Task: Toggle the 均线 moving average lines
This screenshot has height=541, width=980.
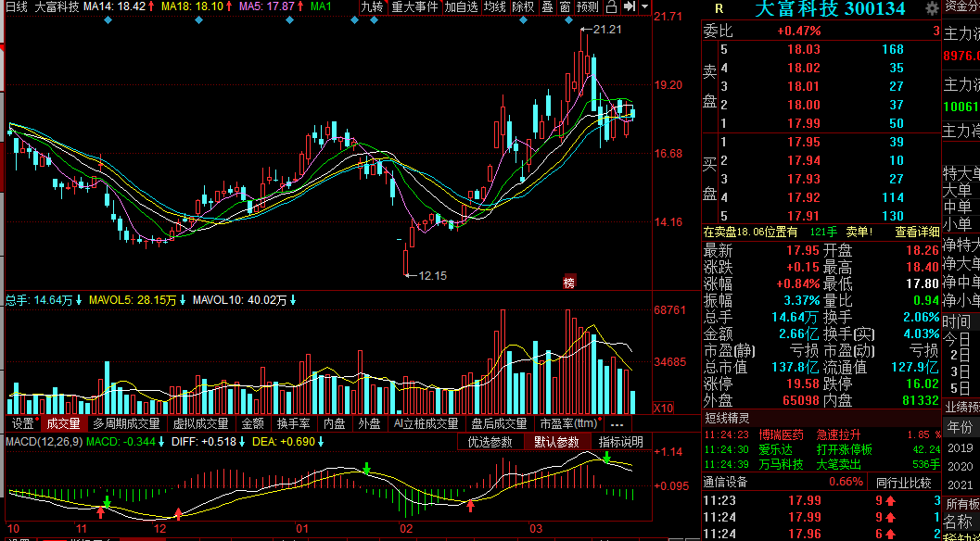Action: coord(495,6)
